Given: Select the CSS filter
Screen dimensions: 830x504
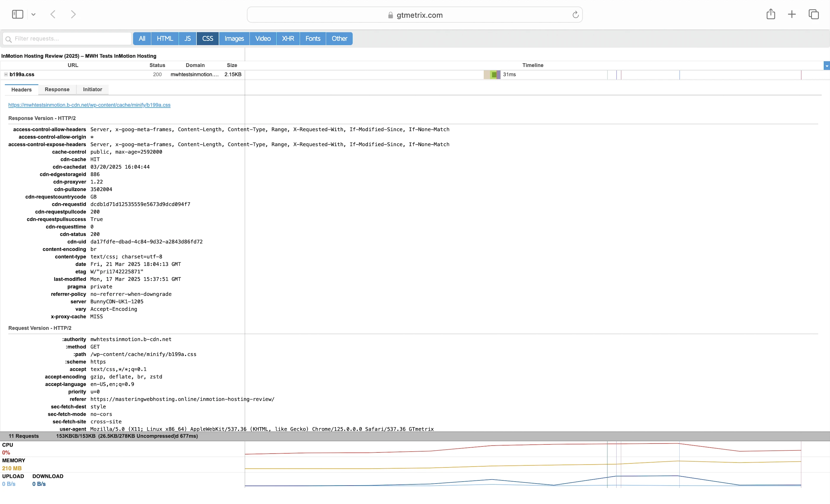Looking at the screenshot, I should 207,39.
